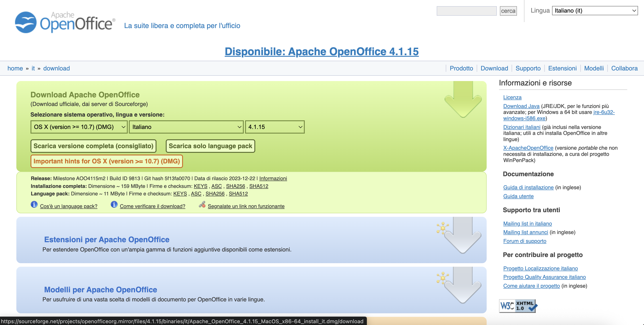The width and height of the screenshot is (644, 325).
Task: Click the W3C XHTML 1.0 badge
Action: (x=518, y=306)
